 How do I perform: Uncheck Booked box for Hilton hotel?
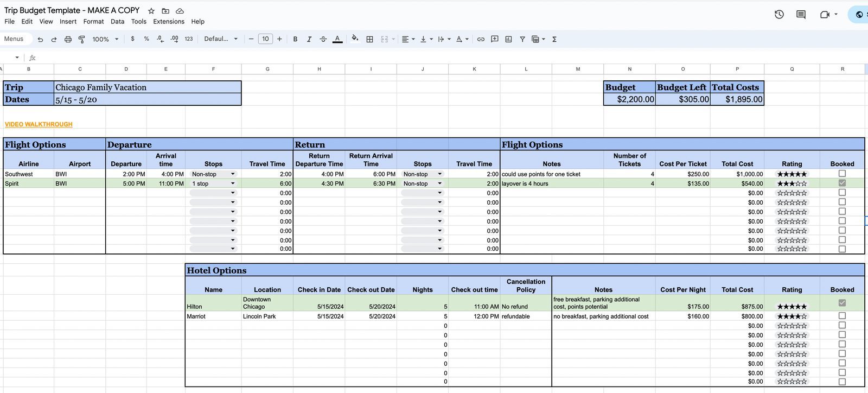click(842, 303)
